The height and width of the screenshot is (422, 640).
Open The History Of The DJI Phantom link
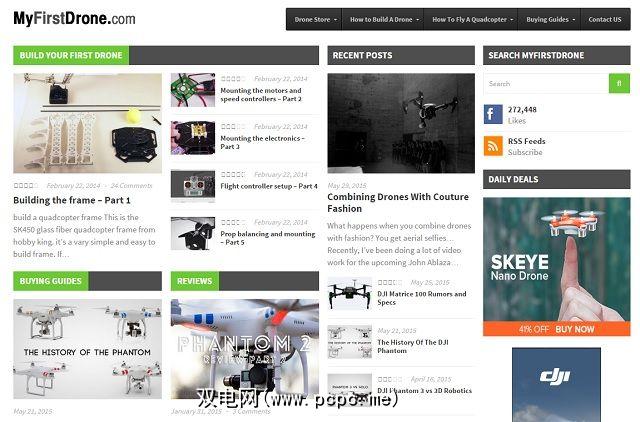[x=413, y=346]
